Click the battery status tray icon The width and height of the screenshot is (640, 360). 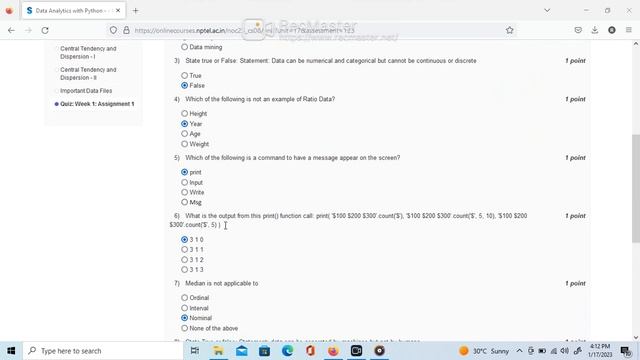pos(542,351)
